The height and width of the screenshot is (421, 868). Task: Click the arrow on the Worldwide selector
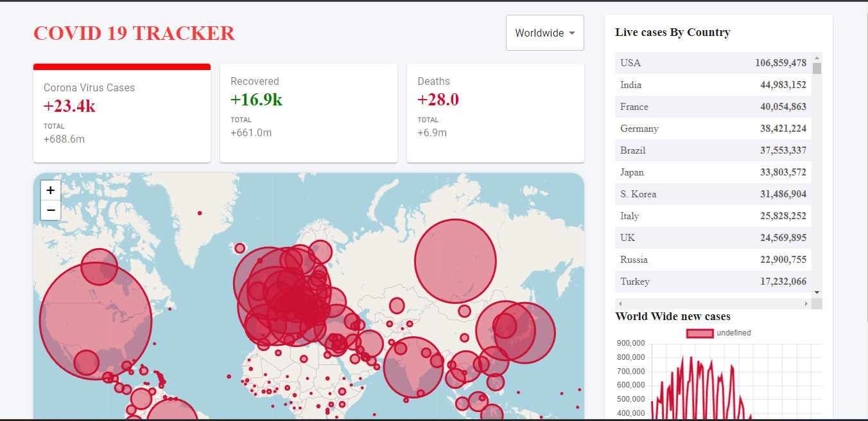point(571,33)
